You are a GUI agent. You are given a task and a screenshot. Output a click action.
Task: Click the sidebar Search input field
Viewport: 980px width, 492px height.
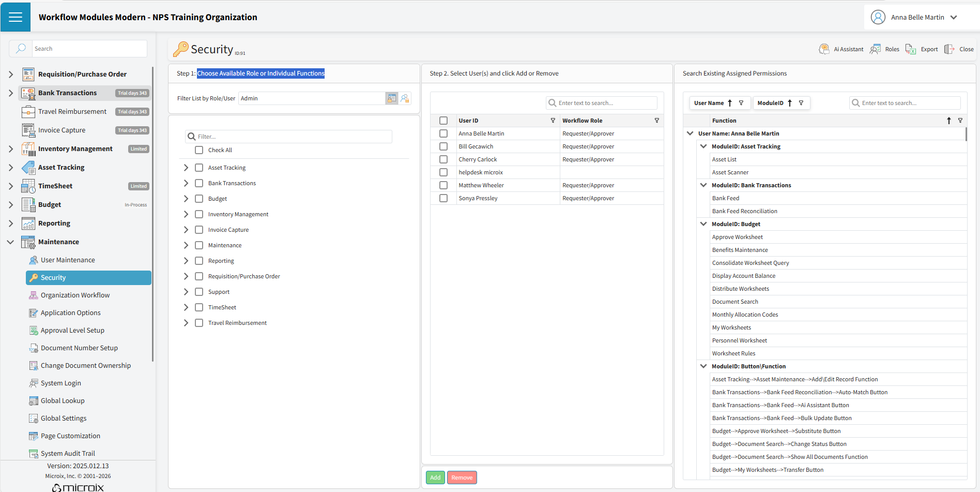pyautogui.click(x=89, y=49)
